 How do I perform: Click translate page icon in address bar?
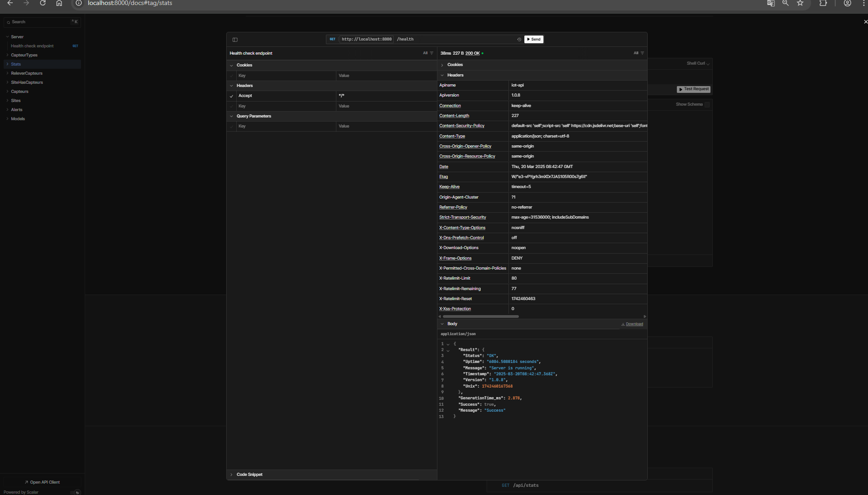coord(771,3)
